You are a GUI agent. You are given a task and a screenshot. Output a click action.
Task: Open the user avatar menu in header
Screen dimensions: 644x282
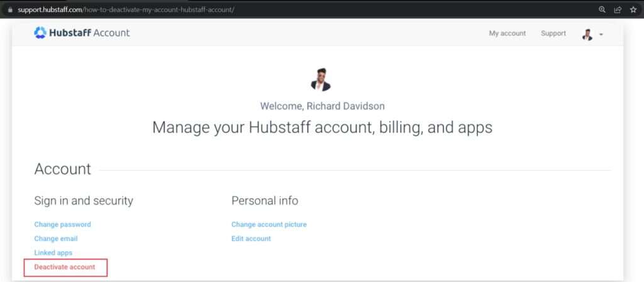[x=587, y=35]
